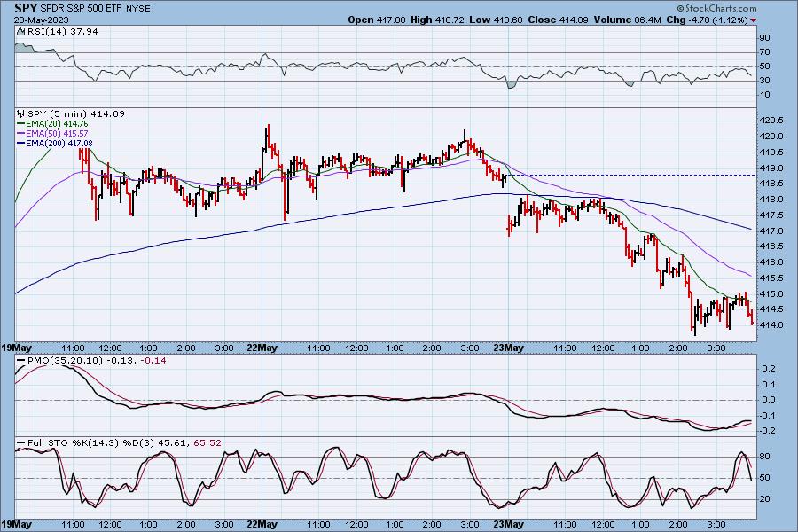This screenshot has width=798, height=532.
Task: Click the 'EMA(200) 417.08' legend text
Action: pyautogui.click(x=59, y=144)
